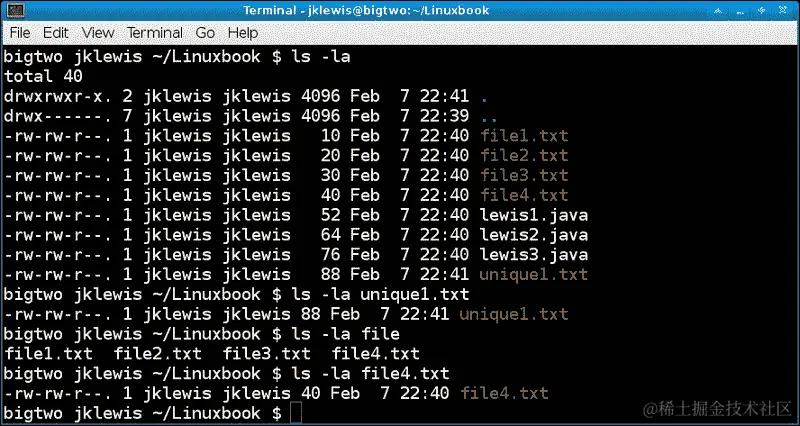Click the 'ls -la unique1.txt' command text
Screen dimensions: 800x426
pyautogui.click(x=380, y=295)
